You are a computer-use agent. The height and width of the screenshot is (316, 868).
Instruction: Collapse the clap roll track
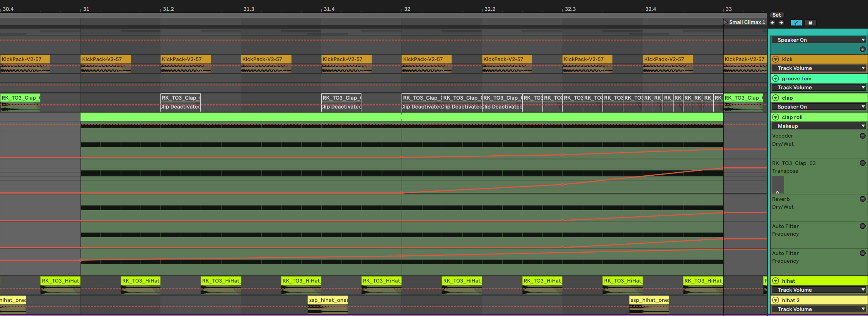pos(776,117)
